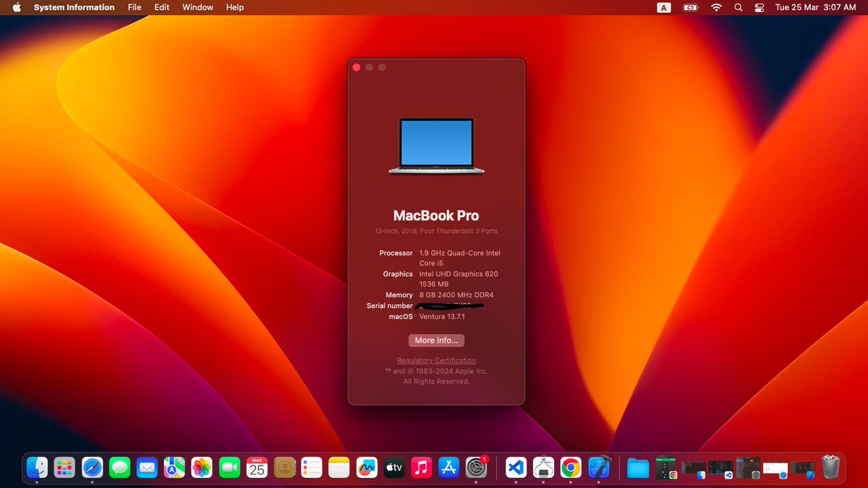Open Messages app in Dock
This screenshot has width=868, height=488.
[x=120, y=468]
